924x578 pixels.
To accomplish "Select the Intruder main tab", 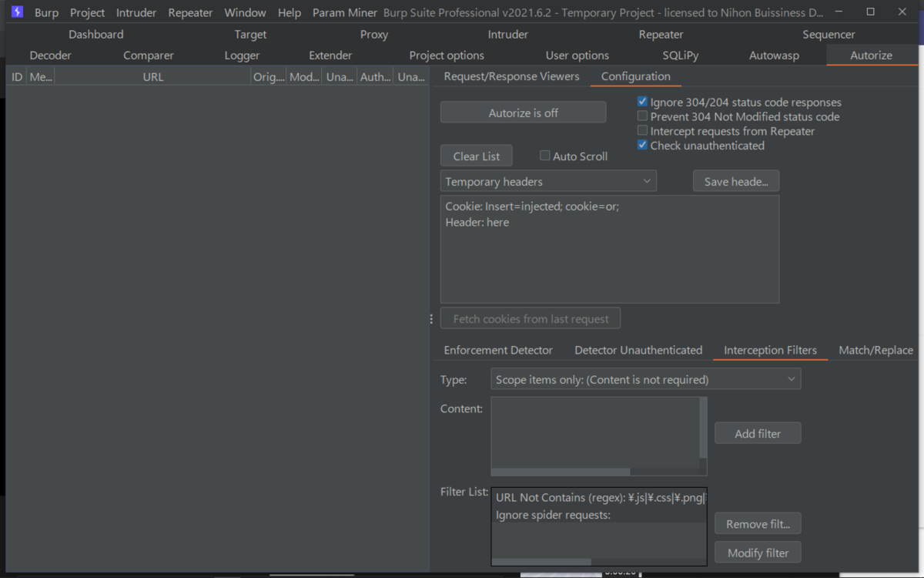I will 508,35.
